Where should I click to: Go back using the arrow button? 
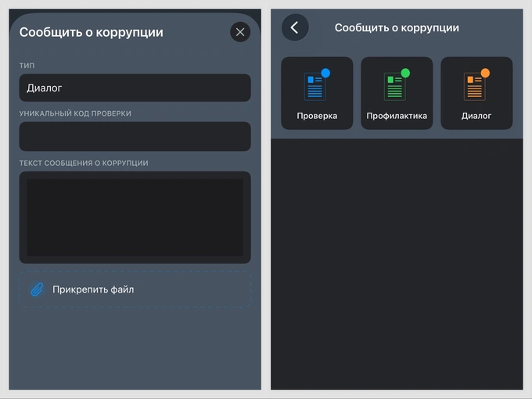[x=295, y=27]
